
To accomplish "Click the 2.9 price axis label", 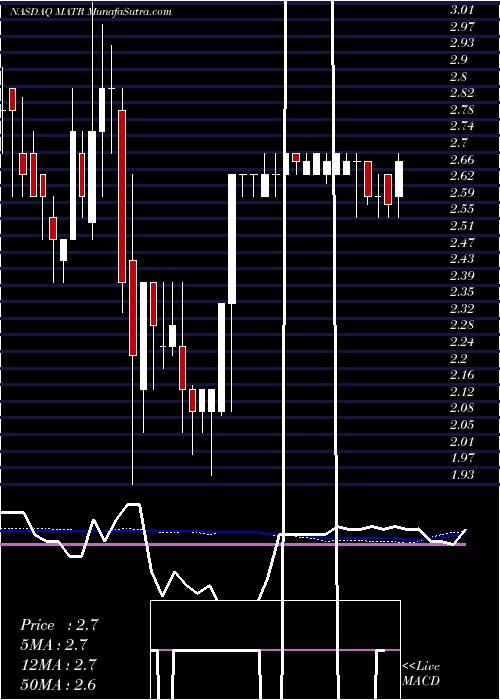I will click(x=458, y=60).
